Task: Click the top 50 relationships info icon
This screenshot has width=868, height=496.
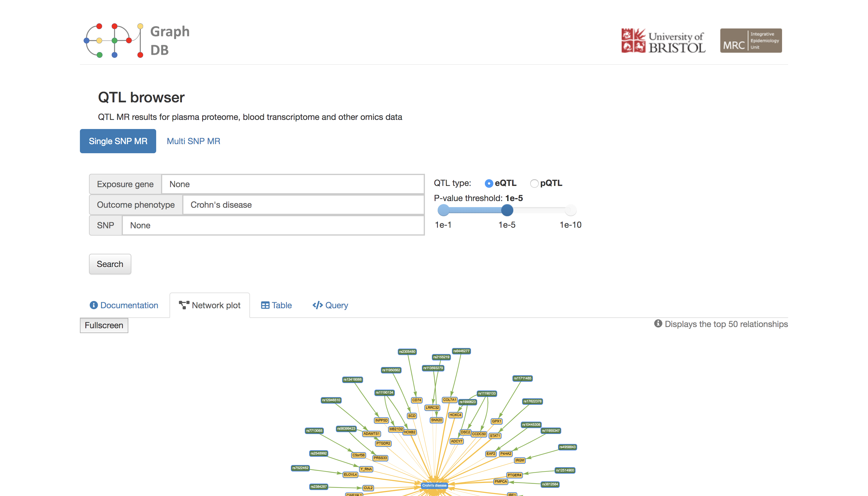Action: coord(656,324)
